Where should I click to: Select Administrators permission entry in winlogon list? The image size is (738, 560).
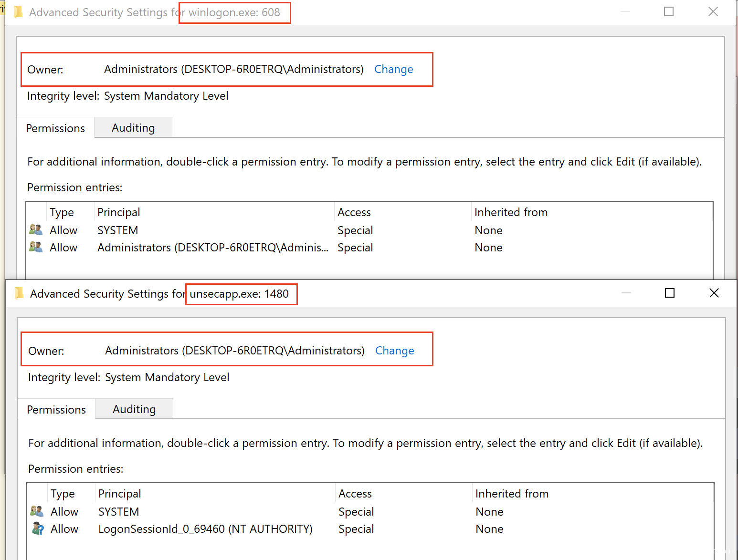coord(212,248)
